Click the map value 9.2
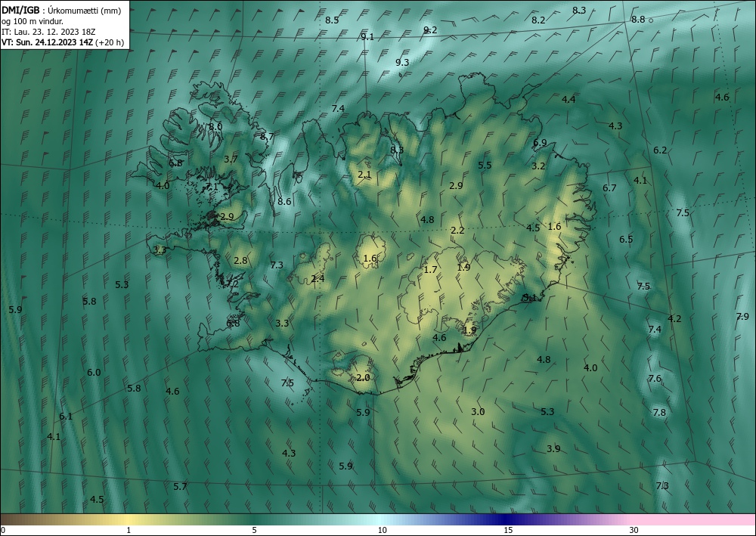This screenshot has width=756, height=536. (430, 30)
